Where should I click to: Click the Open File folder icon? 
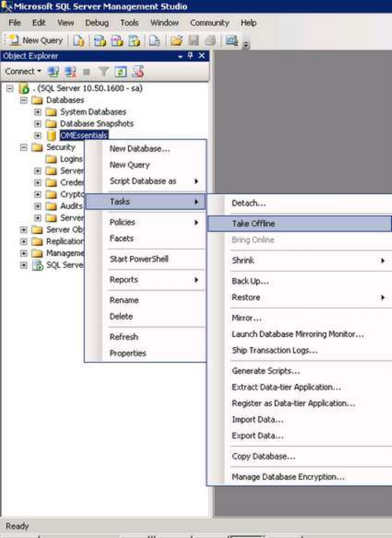(x=177, y=40)
